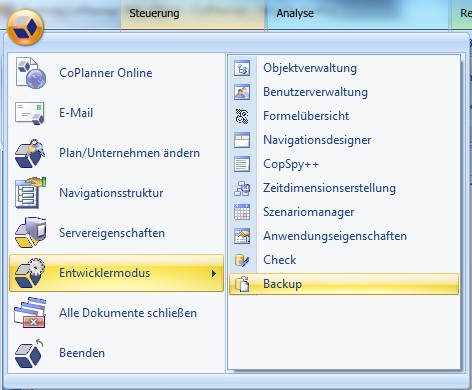Image resolution: width=472 pixels, height=390 pixels.
Task: Choose the E-Mail menu entry
Action: click(x=116, y=113)
